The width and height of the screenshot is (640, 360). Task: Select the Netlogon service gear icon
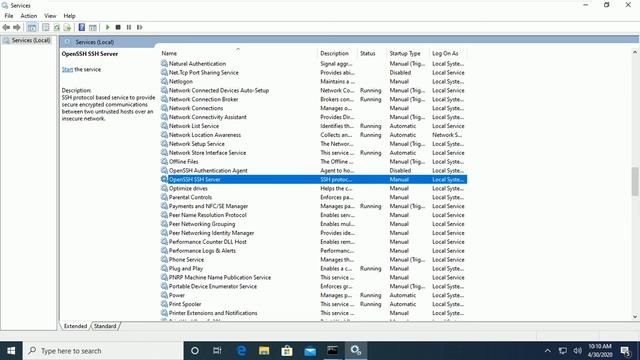point(164,82)
